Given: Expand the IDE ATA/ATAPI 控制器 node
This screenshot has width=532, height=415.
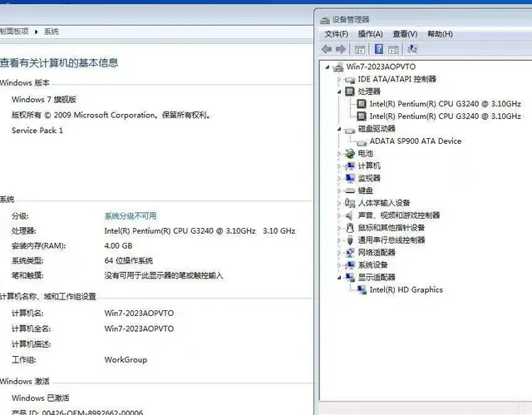Looking at the screenshot, I should (339, 79).
